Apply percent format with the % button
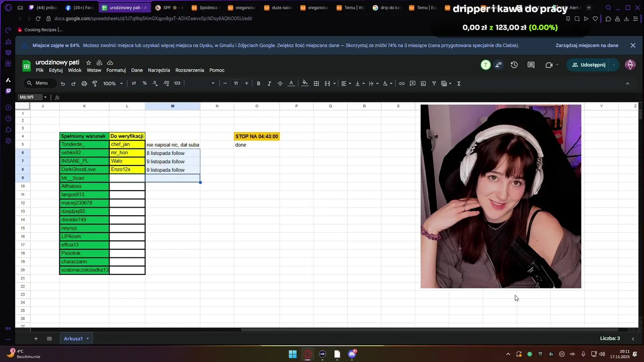The image size is (644, 362). (x=144, y=83)
